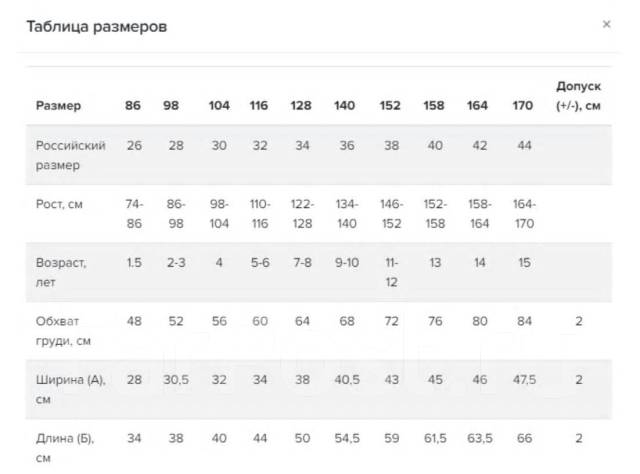
Task: Click the "Таблица размеров" title
Action: coord(96,27)
